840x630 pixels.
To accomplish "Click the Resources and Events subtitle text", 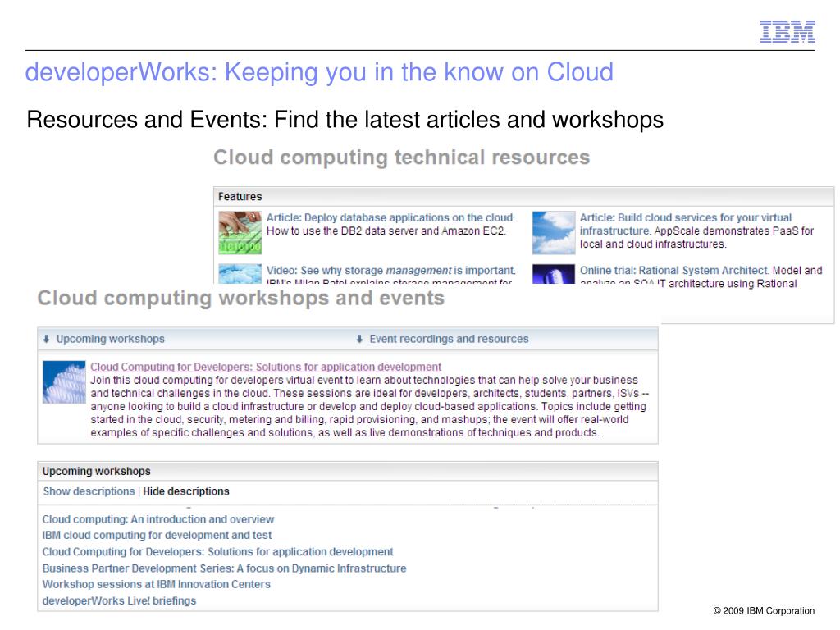I will pyautogui.click(x=345, y=120).
